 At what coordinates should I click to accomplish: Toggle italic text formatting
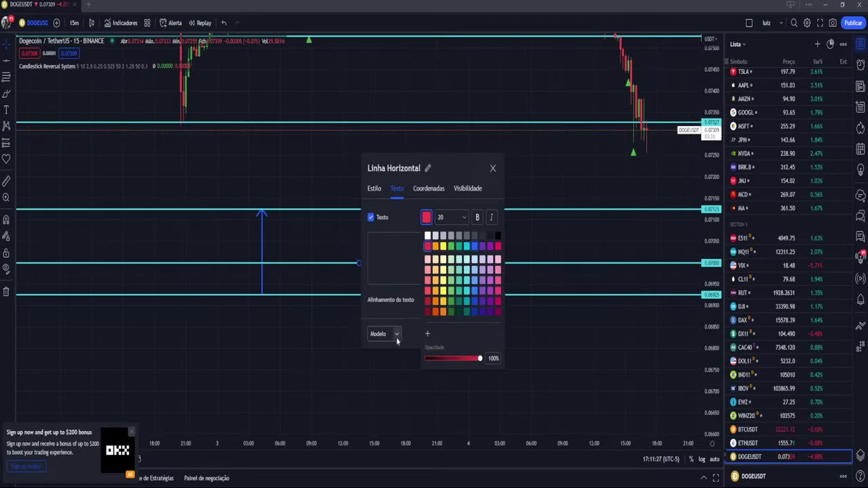pyautogui.click(x=492, y=218)
